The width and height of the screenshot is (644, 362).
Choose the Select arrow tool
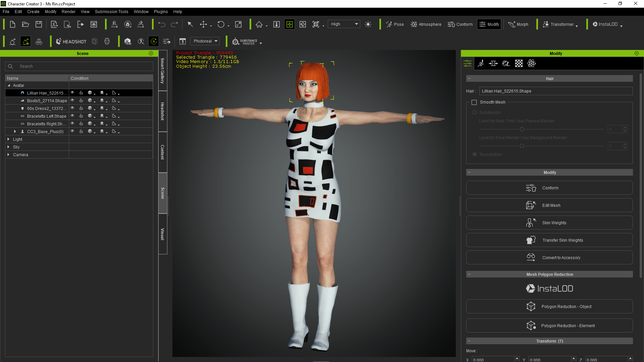[x=190, y=24]
